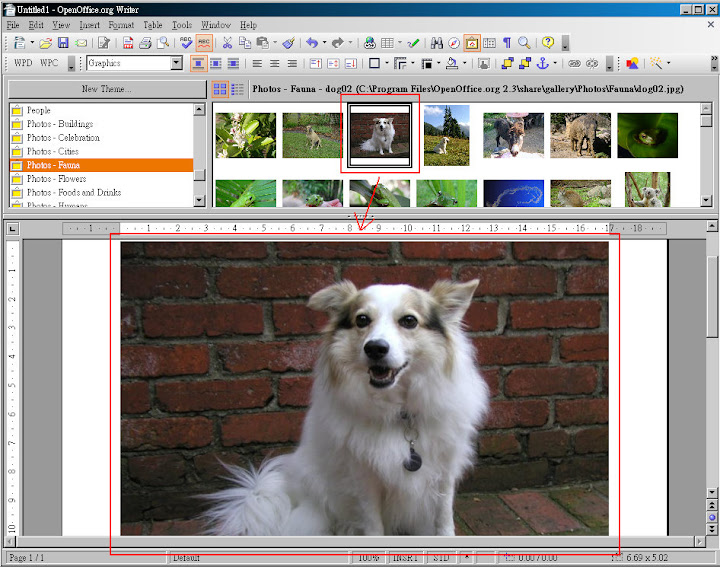720x567 pixels.
Task: Open Borders dropdown arrow
Action: 387,63
